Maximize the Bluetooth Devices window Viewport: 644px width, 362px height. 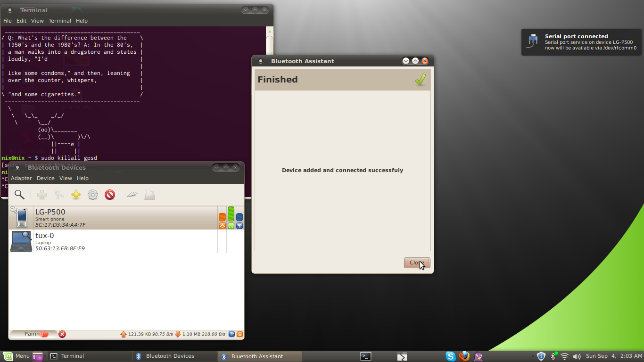coord(226,167)
